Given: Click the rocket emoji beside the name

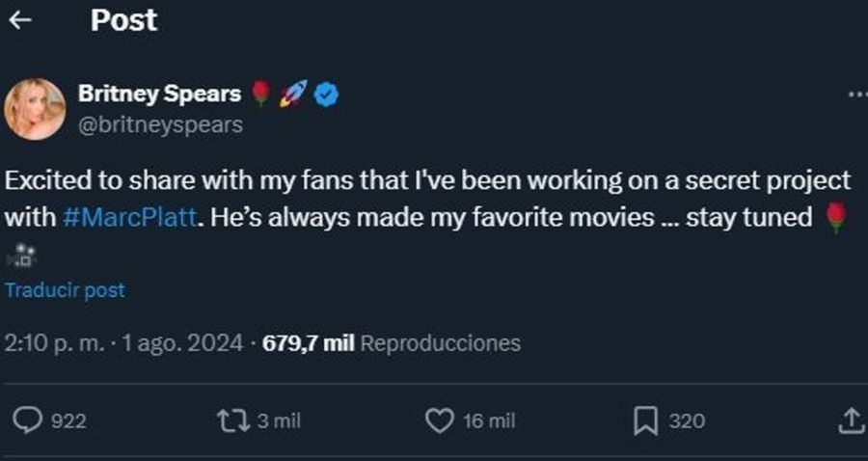Looking at the screenshot, I should [x=292, y=94].
